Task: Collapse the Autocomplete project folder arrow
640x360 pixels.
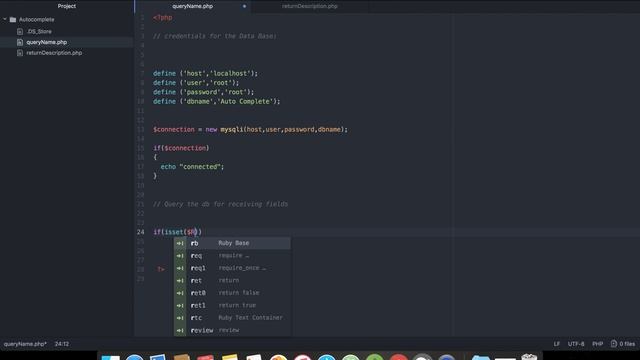Action: 5,19
